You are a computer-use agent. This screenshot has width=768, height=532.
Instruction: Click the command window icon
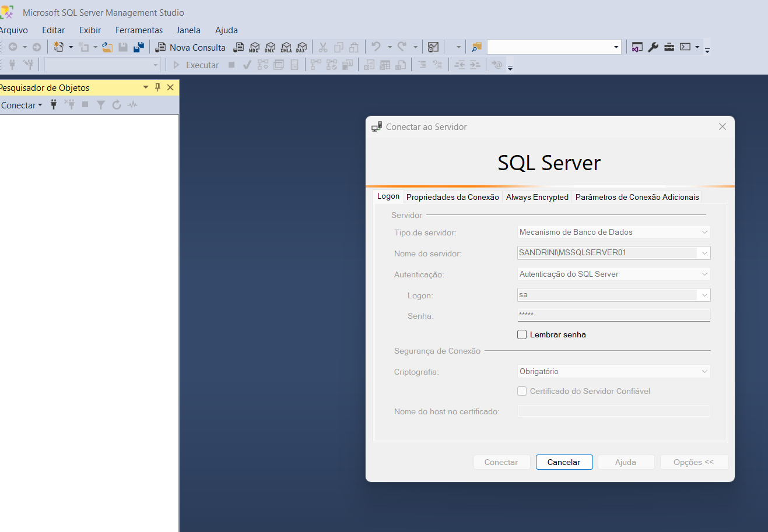(685, 47)
